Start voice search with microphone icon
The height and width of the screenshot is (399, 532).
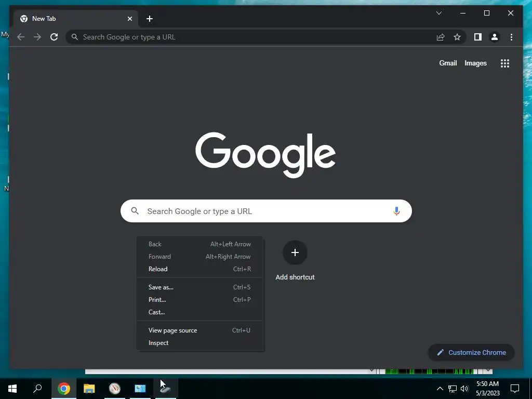tap(396, 211)
